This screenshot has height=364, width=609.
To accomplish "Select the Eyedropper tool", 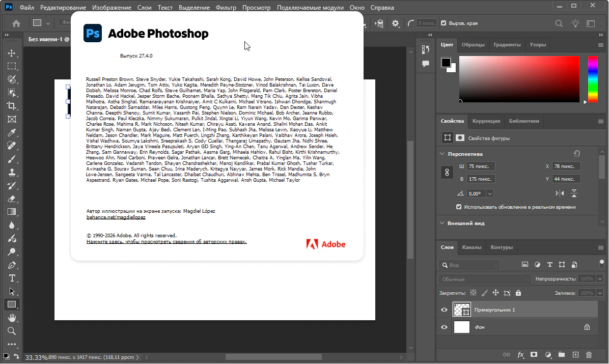I will [x=12, y=132].
